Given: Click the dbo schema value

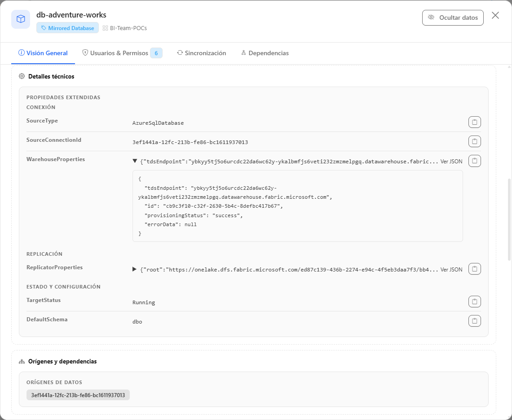Looking at the screenshot, I should (x=137, y=322).
